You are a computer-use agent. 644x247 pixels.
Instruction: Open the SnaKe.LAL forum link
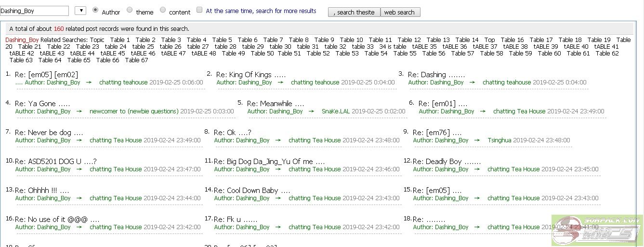click(335, 111)
